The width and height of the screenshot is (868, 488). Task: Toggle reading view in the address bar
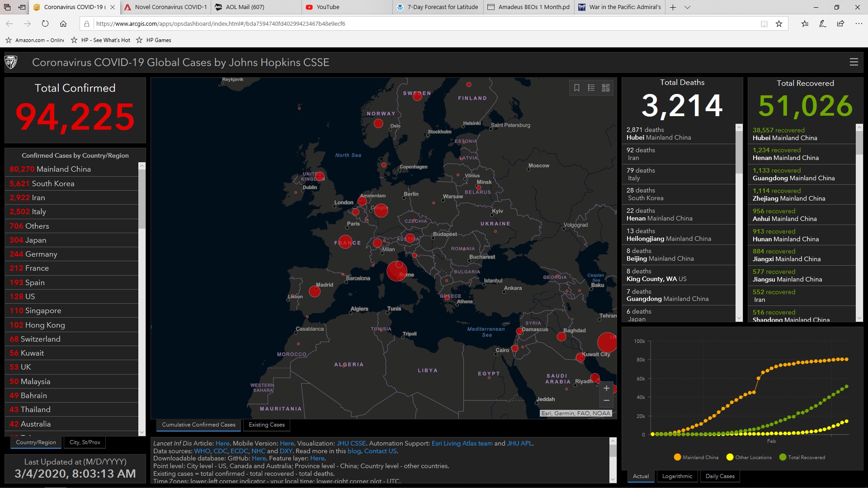(x=764, y=24)
